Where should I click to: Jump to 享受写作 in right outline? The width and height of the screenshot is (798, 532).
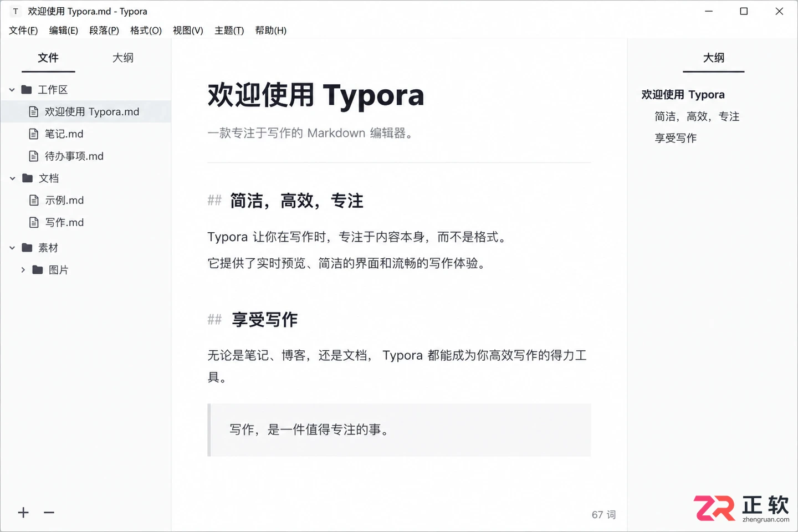[676, 138]
